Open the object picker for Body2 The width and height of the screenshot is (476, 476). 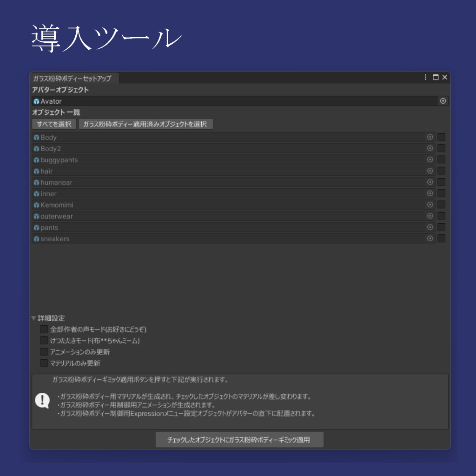(430, 148)
